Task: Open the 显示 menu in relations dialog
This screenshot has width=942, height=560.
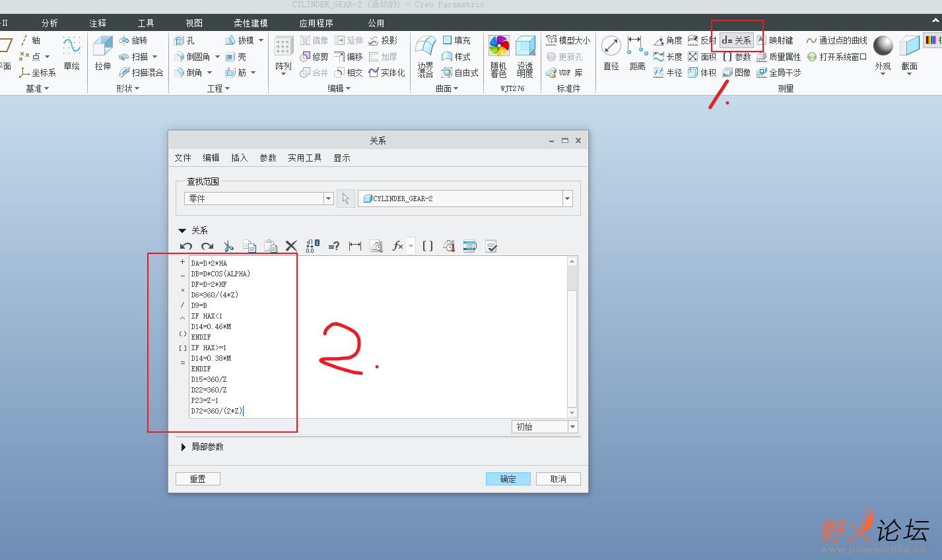Action: [x=342, y=158]
